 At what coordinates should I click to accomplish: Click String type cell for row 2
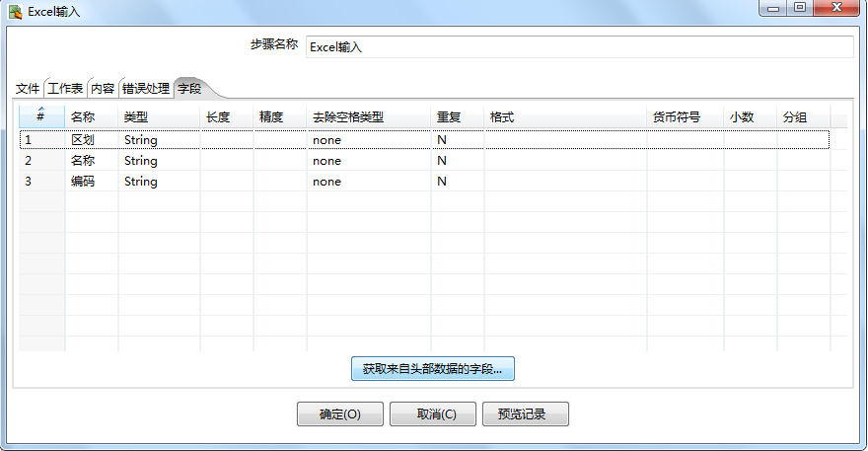tap(159, 161)
